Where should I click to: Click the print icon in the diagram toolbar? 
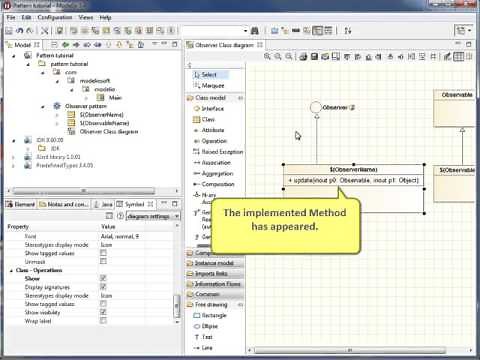[x=303, y=57]
